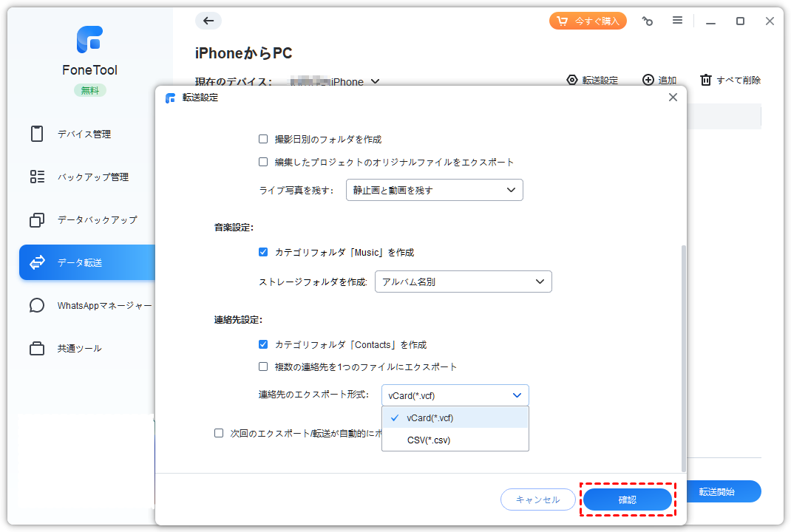The width and height of the screenshot is (791, 532).
Task: Click the list icon beside バックアップ管理
Action: [x=37, y=177]
